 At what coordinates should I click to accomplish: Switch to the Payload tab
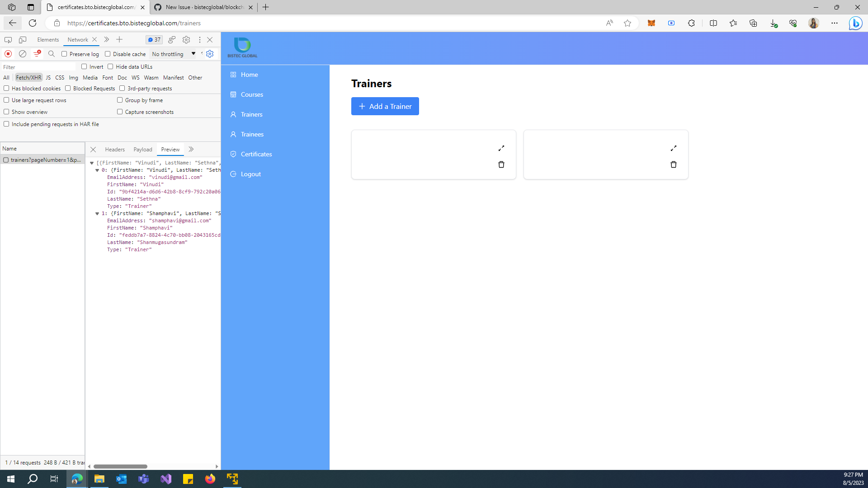(142, 150)
